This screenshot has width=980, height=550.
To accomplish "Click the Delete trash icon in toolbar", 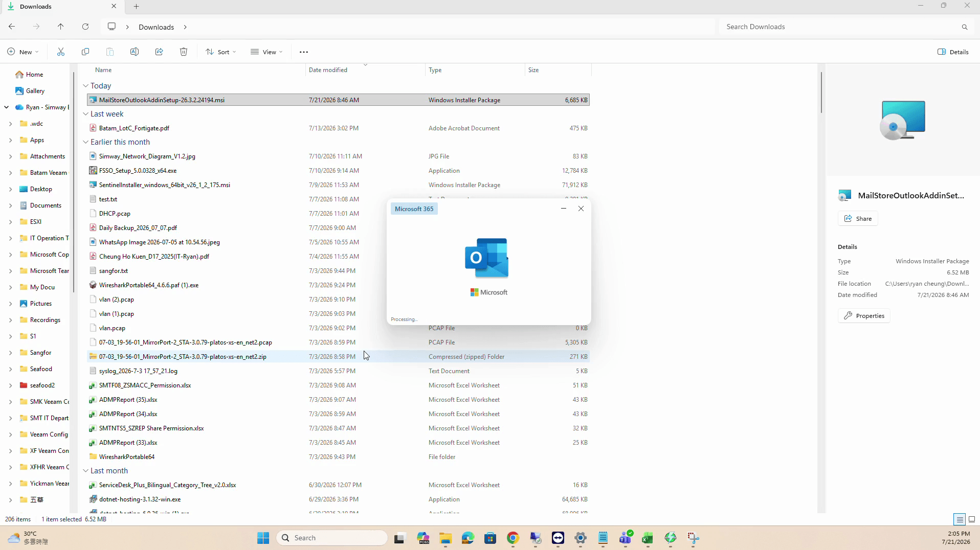I will click(x=184, y=52).
